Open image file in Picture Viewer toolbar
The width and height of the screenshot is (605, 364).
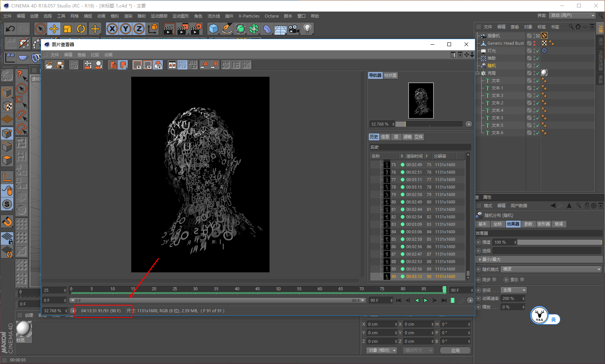tap(49, 65)
